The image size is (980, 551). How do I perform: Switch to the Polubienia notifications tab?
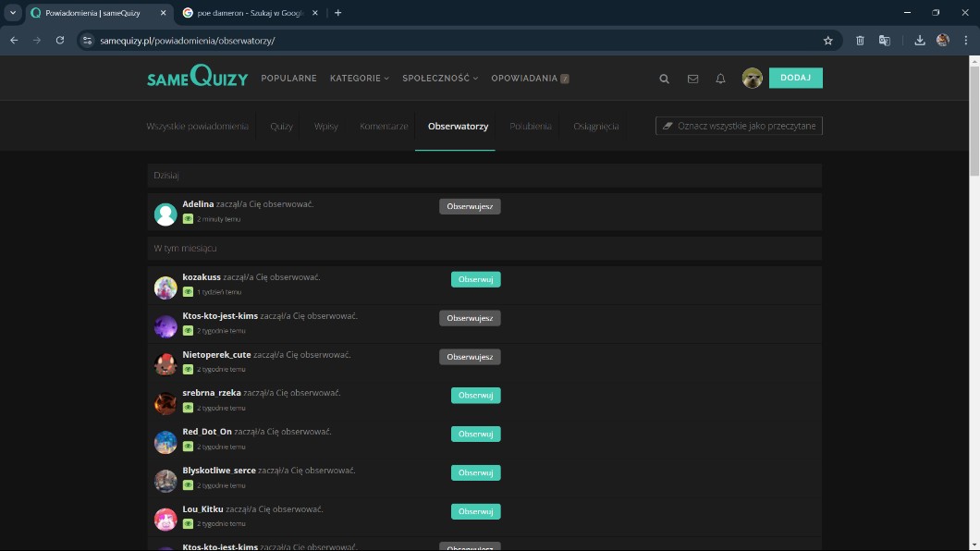coord(530,126)
